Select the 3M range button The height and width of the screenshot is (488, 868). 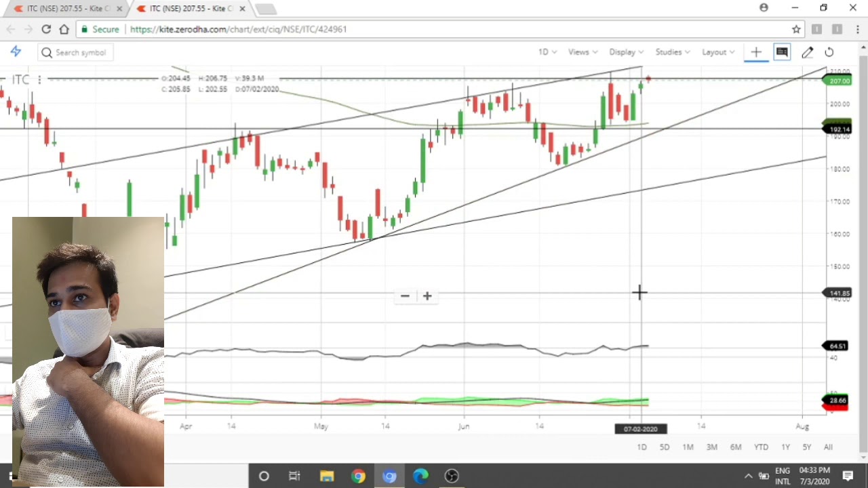[x=711, y=447]
